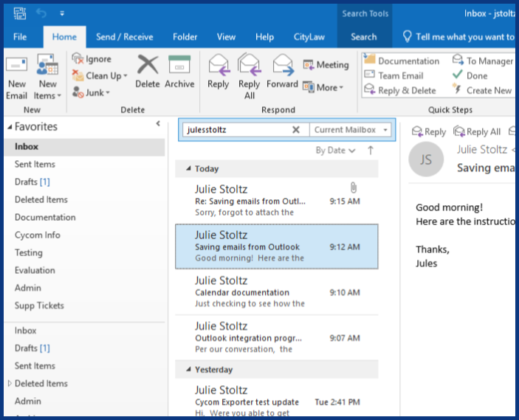
Task: Click the New Email icon
Action: (16, 78)
